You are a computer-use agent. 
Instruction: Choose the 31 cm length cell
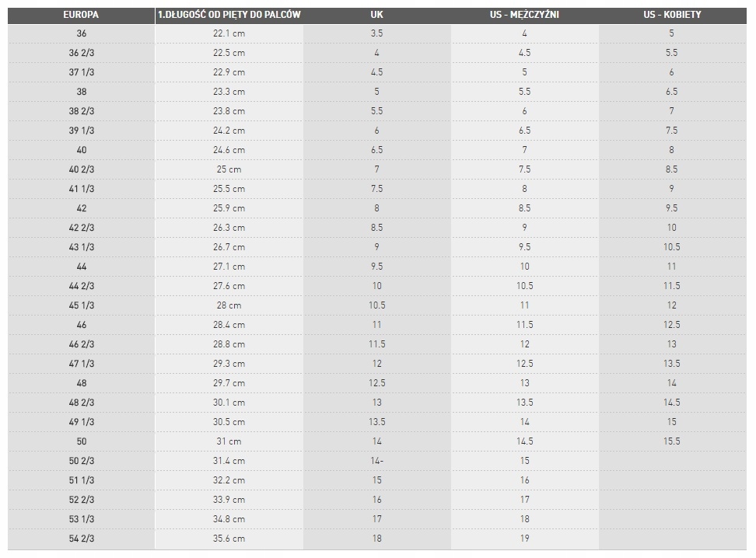[x=229, y=441]
